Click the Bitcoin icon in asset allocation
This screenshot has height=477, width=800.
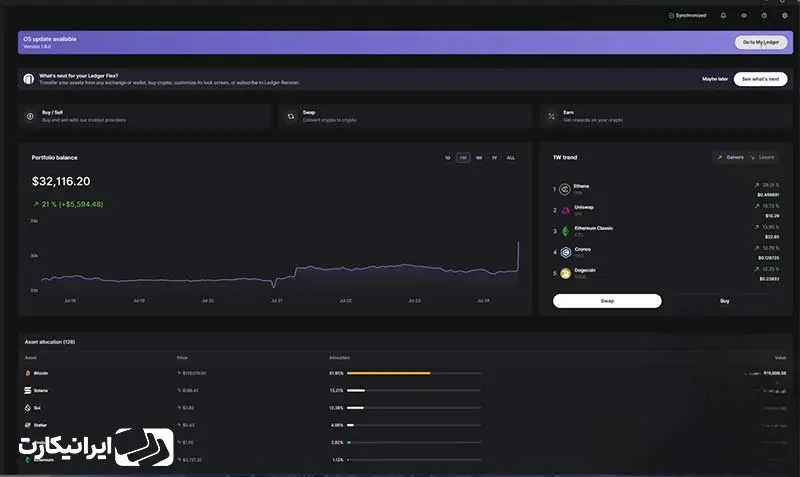point(28,373)
